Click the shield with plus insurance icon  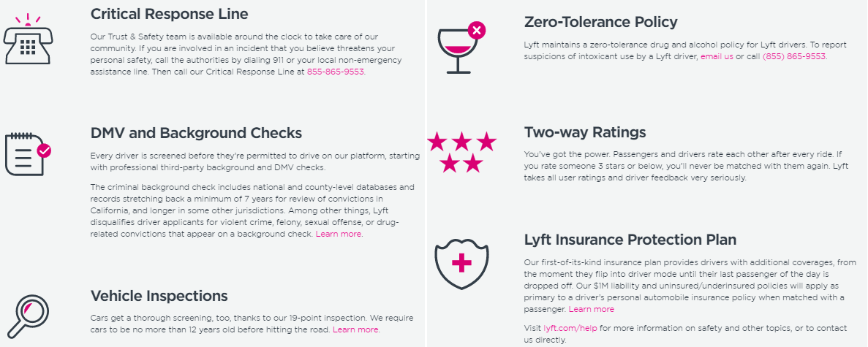pos(461,264)
